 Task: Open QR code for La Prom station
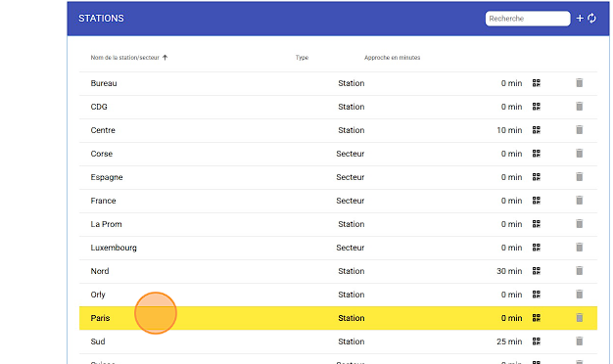(x=537, y=224)
